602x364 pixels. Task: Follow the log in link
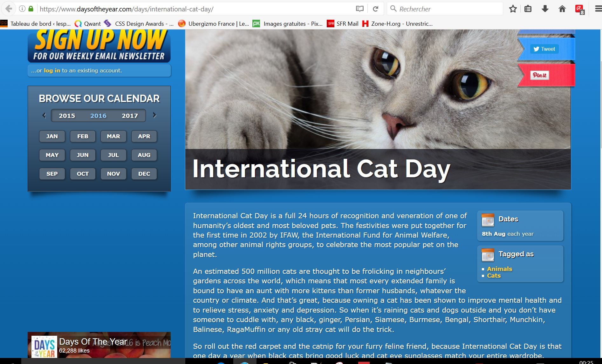tap(52, 71)
